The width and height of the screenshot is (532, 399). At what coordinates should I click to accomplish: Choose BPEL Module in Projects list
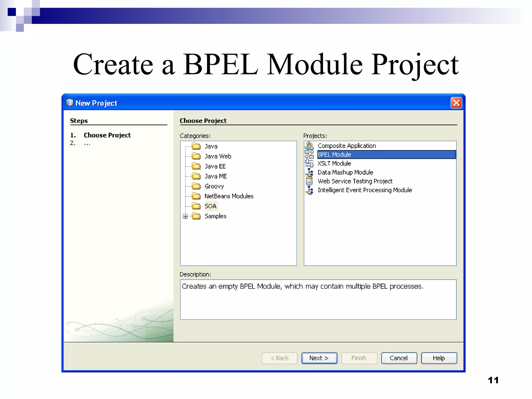[387, 155]
